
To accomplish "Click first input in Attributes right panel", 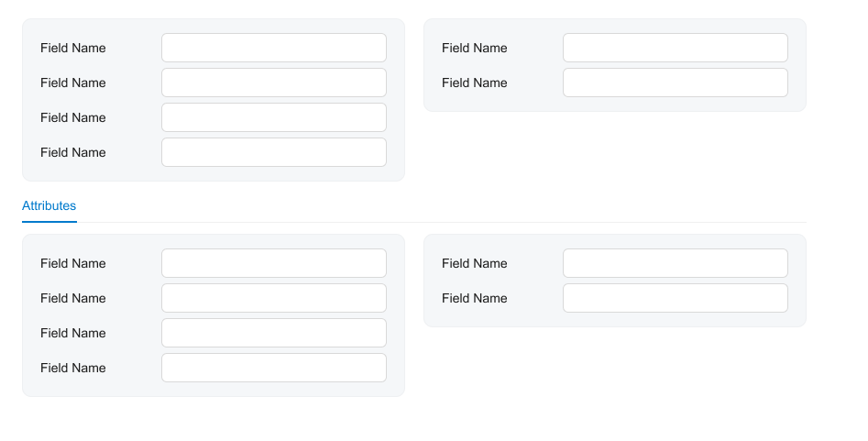I will point(675,263).
